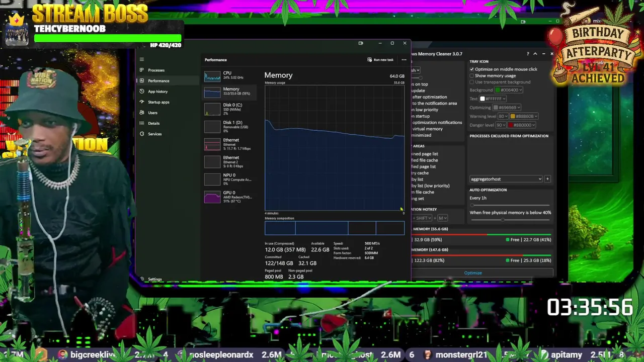Viewport: 644px width, 362px height.
Task: Click the Task Manager summary view icon in title bar
Action: click(x=361, y=43)
